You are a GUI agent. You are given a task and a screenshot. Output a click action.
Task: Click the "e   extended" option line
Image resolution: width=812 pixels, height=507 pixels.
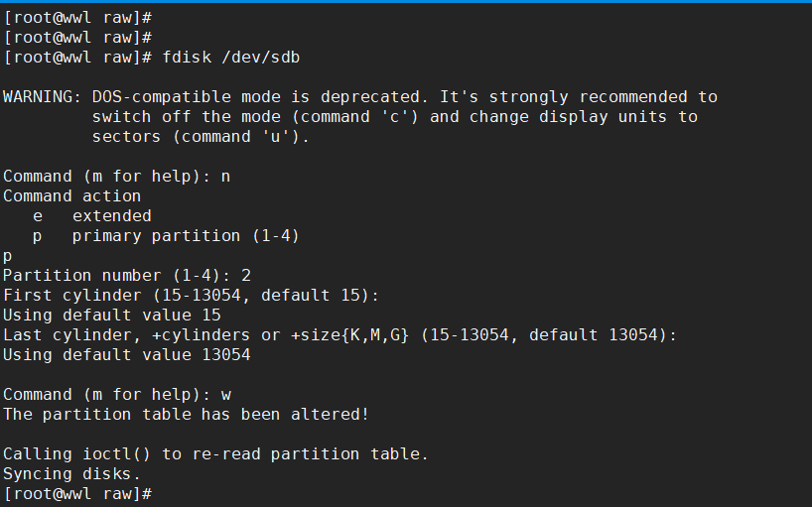pos(91,216)
